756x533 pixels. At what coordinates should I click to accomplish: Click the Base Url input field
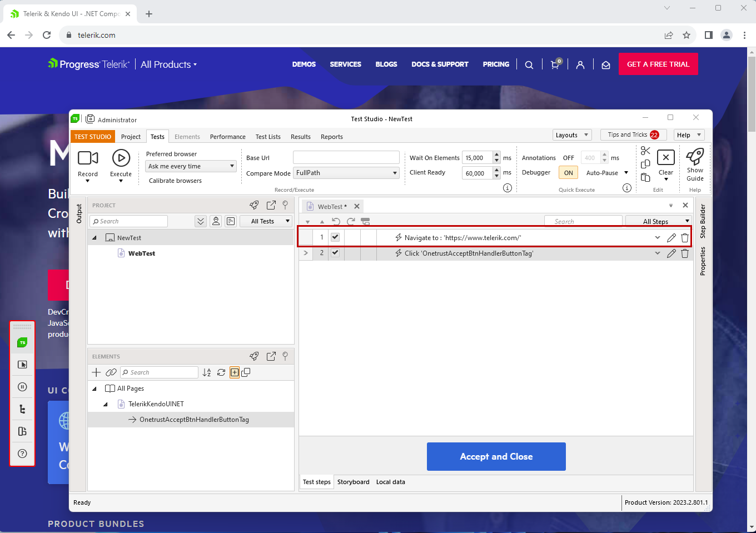pos(346,158)
